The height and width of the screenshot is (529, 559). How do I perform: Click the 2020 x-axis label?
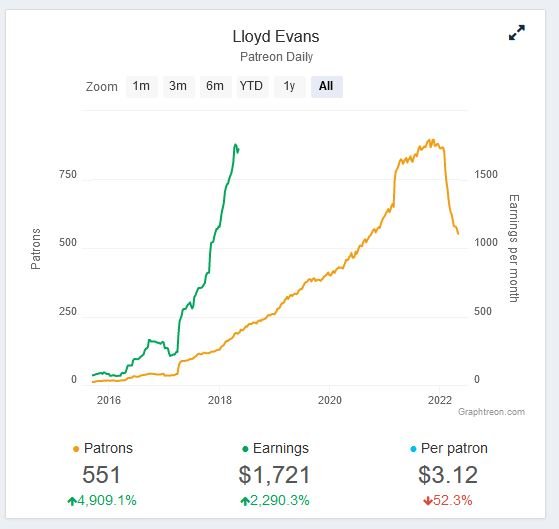coord(330,400)
